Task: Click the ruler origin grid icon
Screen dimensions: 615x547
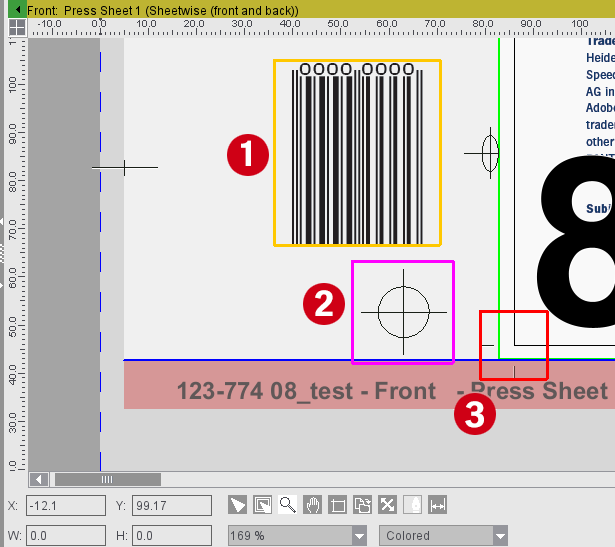Action: tap(17, 26)
